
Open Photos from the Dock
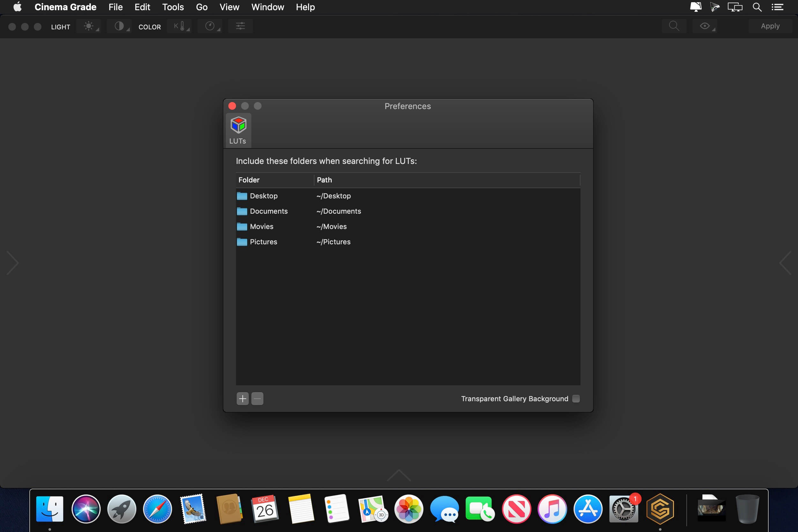(409, 509)
